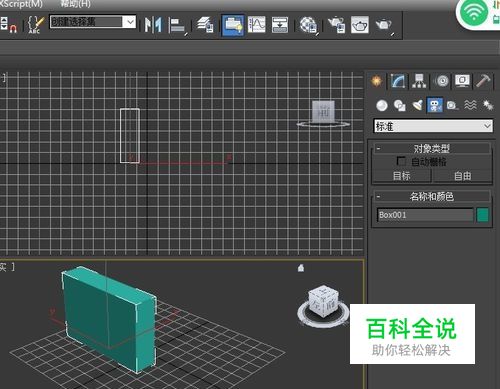Screen dimensions: 500x389
Task: Open the Layer Manager icon
Action: (x=205, y=25)
